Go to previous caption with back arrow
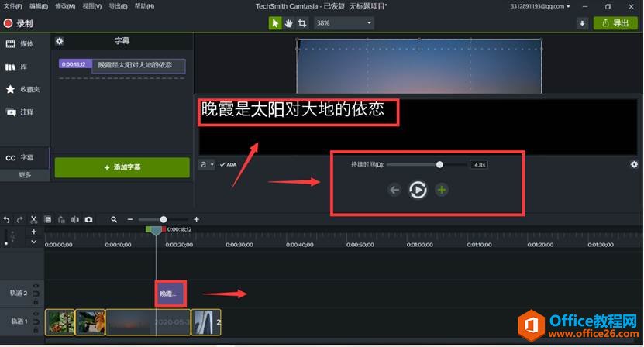 (394, 190)
